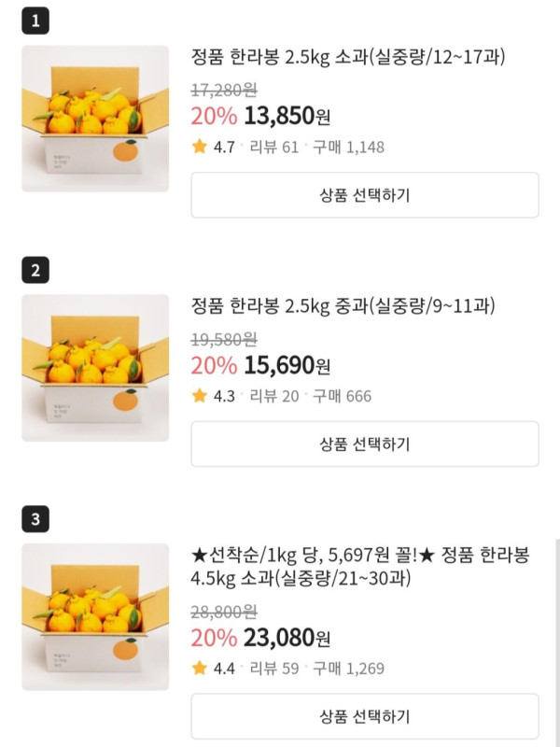Open the 정품 한라봉 2.5kg 소과 title
Image resolution: width=560 pixels, height=747 pixels.
(347, 58)
